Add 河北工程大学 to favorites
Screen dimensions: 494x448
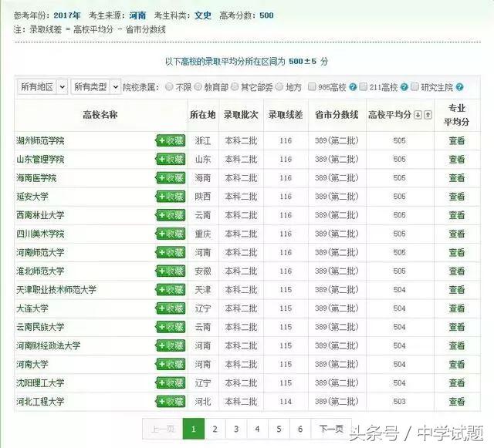tap(170, 402)
